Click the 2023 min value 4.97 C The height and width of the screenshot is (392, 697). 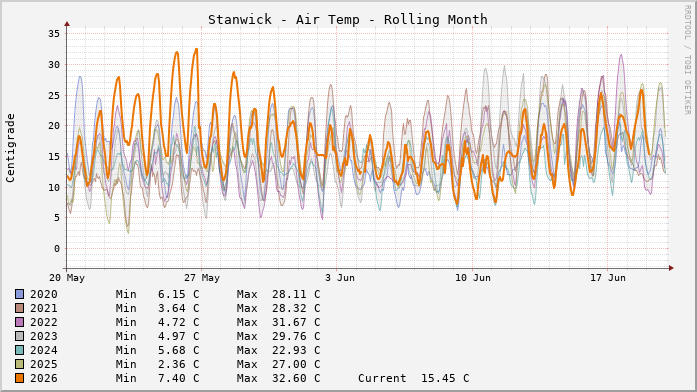[x=178, y=336]
